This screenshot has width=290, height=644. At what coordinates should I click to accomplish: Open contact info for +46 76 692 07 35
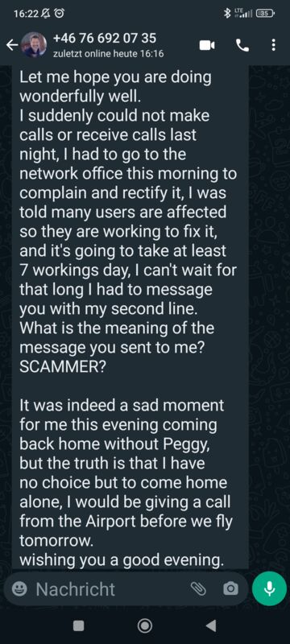(x=105, y=39)
